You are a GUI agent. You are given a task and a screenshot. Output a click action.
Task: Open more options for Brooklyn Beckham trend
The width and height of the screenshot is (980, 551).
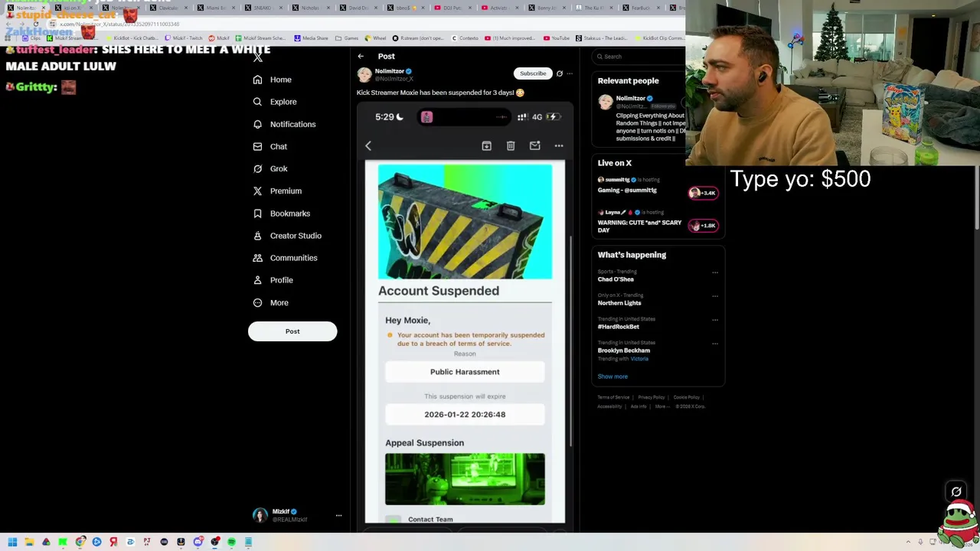pyautogui.click(x=715, y=344)
